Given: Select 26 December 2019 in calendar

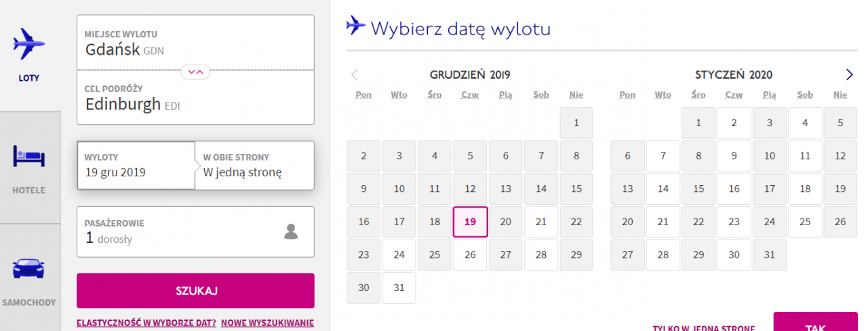Looking at the screenshot, I should pos(470,255).
